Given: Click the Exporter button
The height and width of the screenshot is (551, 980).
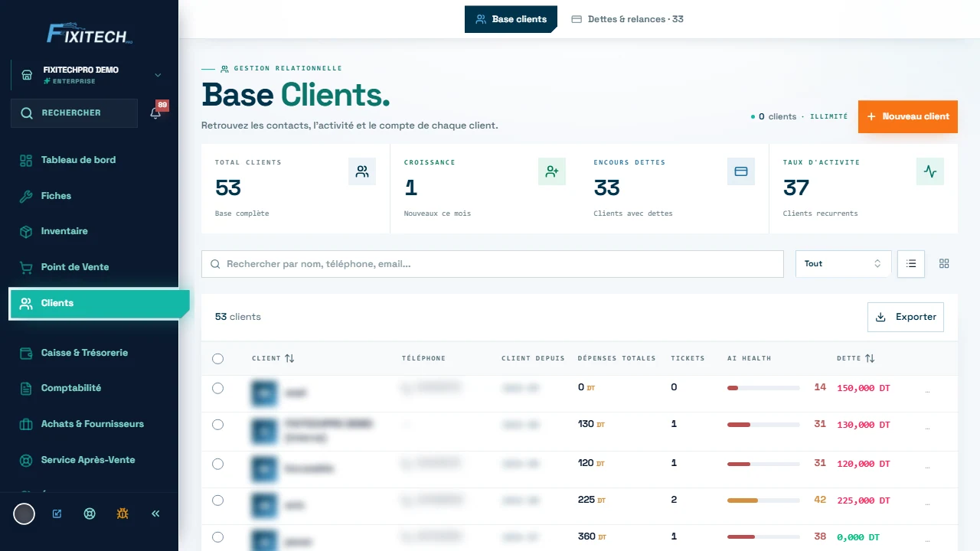Looking at the screenshot, I should [x=906, y=317].
